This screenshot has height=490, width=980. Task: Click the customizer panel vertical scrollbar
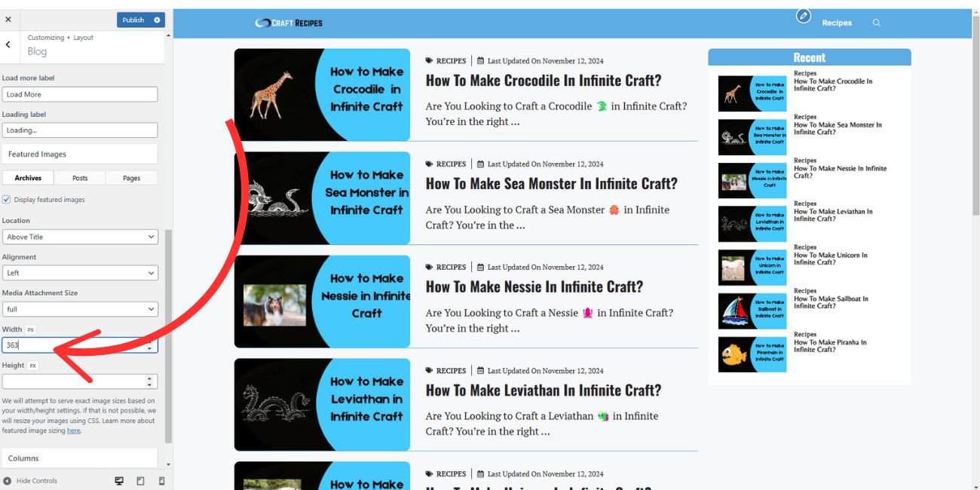(168, 335)
